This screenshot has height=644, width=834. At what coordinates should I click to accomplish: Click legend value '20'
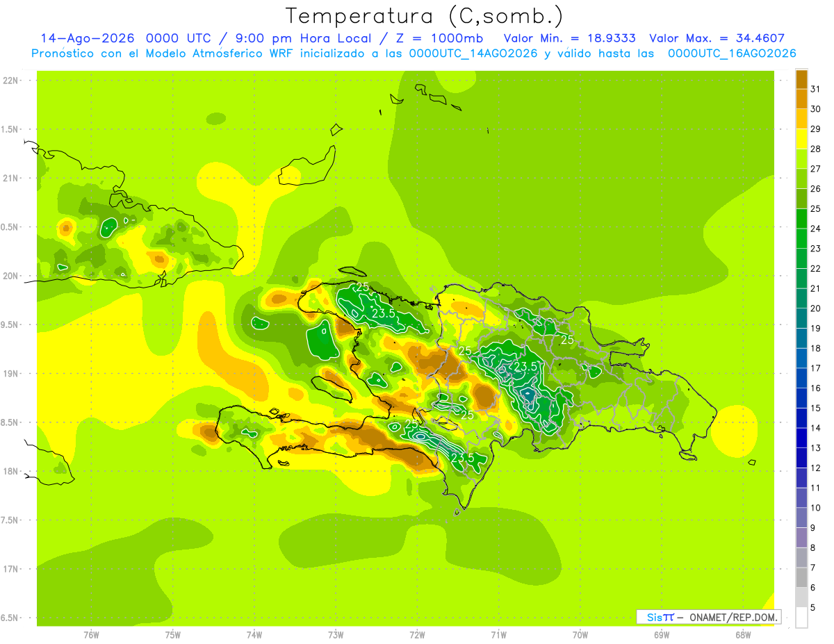[x=815, y=308]
